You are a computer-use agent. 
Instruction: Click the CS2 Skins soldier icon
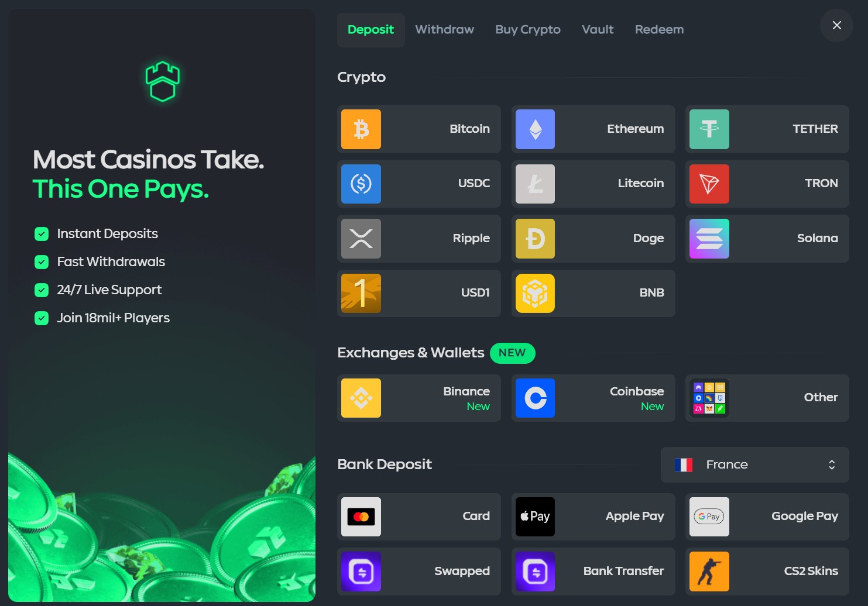pyautogui.click(x=709, y=571)
